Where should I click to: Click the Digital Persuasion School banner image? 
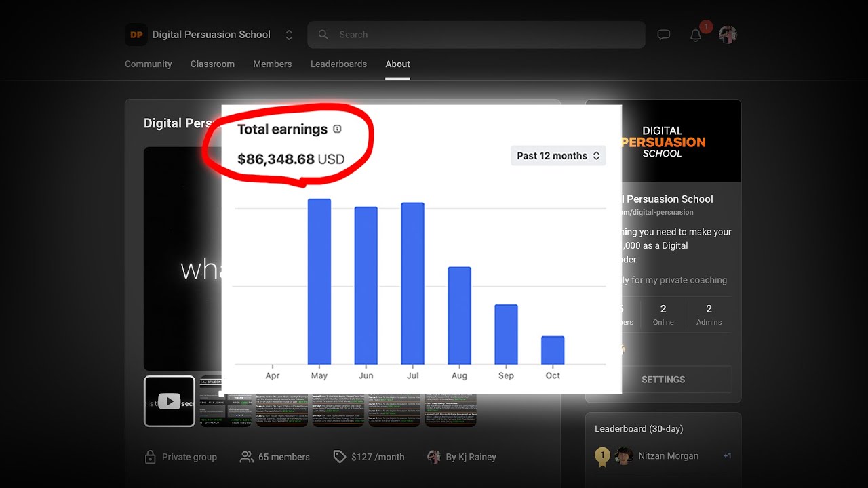point(663,142)
